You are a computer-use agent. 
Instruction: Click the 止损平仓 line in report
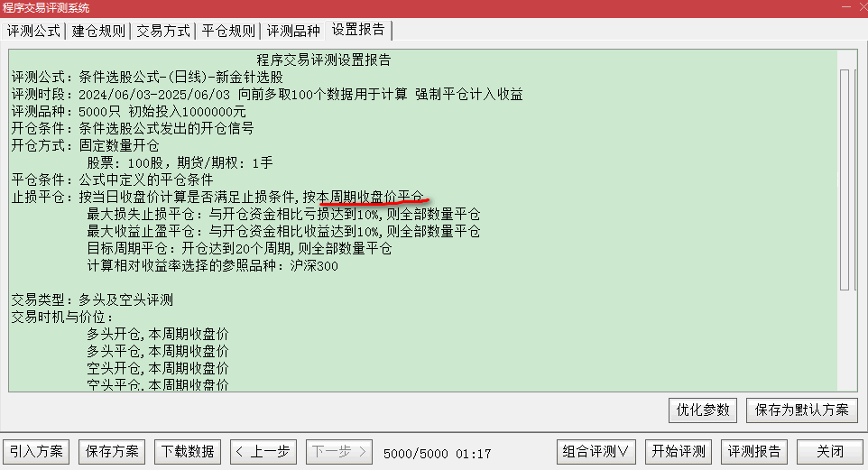click(x=217, y=197)
